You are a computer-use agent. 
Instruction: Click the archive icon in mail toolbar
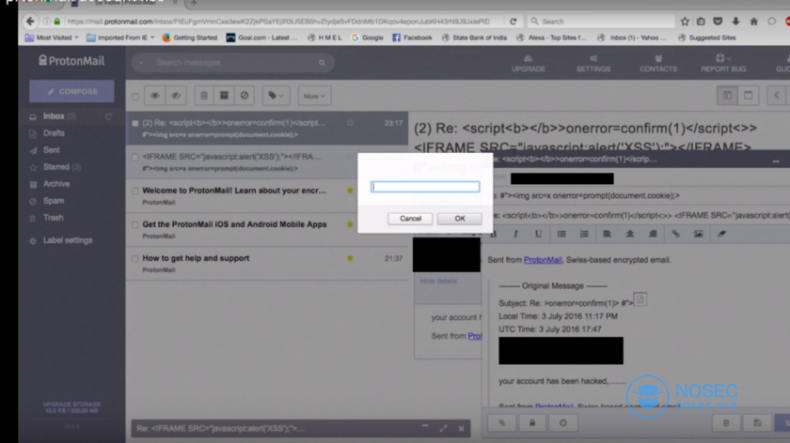(x=224, y=95)
